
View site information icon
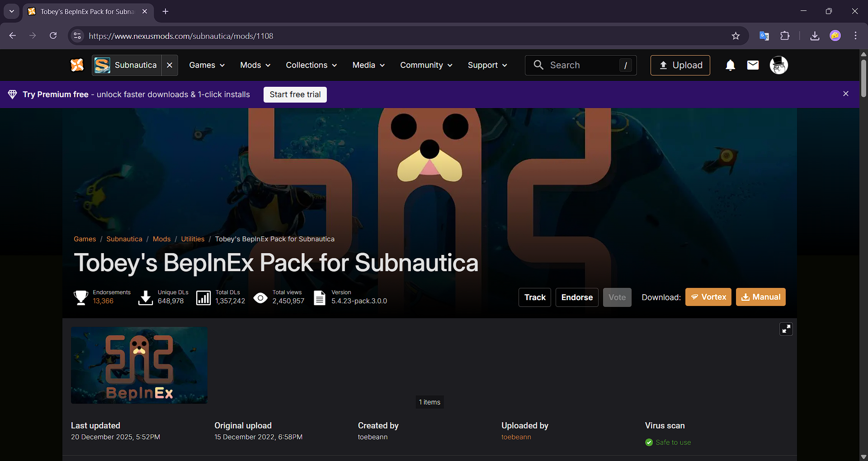(78, 36)
